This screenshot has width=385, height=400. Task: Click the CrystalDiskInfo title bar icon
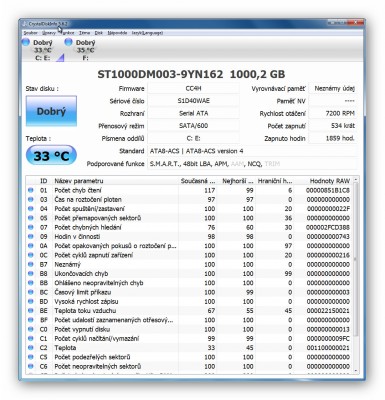(24, 24)
